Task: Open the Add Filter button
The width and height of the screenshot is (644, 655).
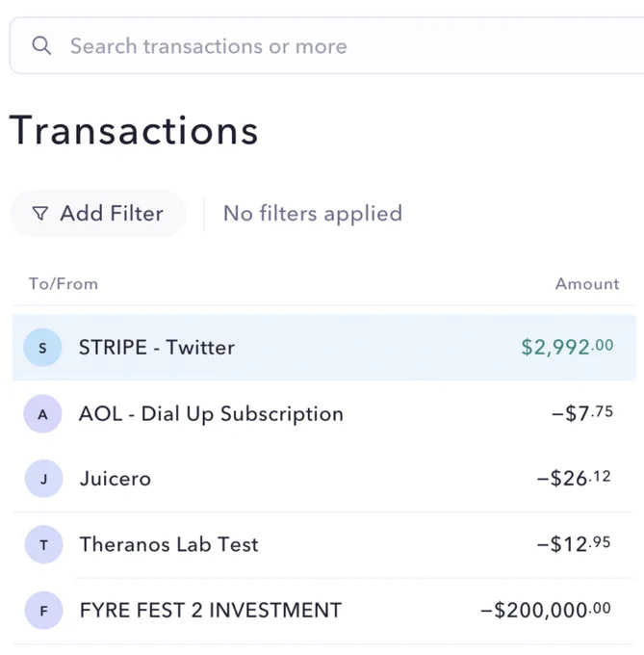Action: coord(97,214)
